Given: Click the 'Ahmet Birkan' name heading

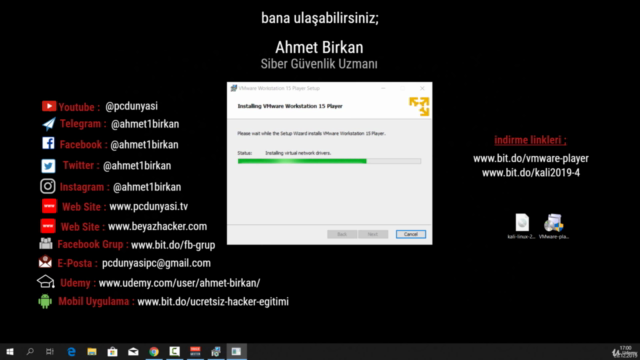Looking at the screenshot, I should 319,47.
